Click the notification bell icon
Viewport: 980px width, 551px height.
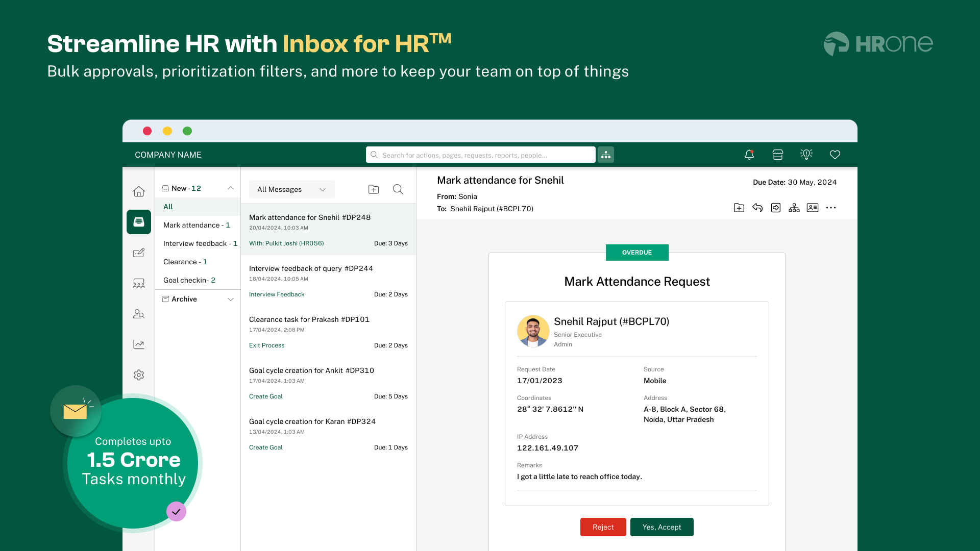pyautogui.click(x=749, y=155)
